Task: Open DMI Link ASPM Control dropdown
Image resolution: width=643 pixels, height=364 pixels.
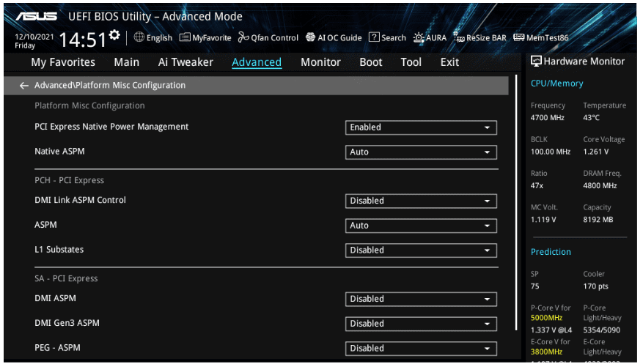Action: (x=421, y=201)
